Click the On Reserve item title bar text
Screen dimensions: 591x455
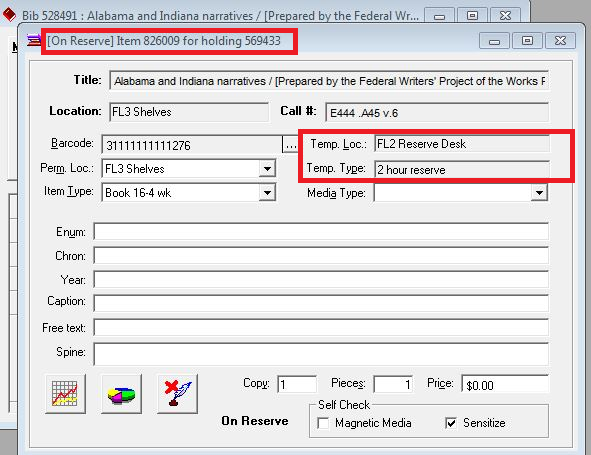click(164, 40)
